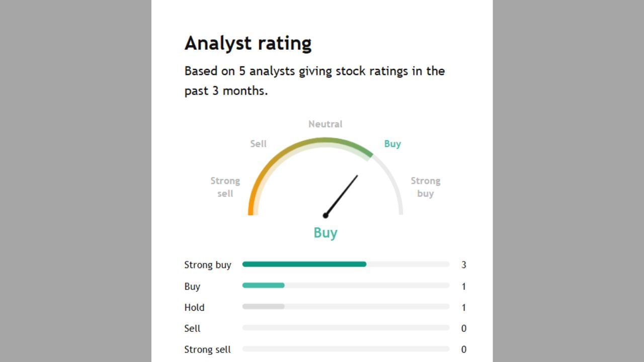Click the "Strong buy" row label in the list
Screen dimensions: 644x362
click(x=207, y=265)
